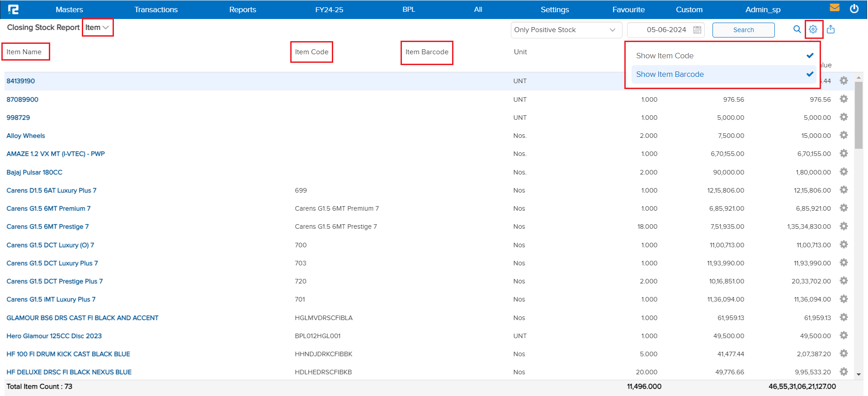The image size is (868, 396).
Task: Click the magnifier search icon
Action: [797, 29]
